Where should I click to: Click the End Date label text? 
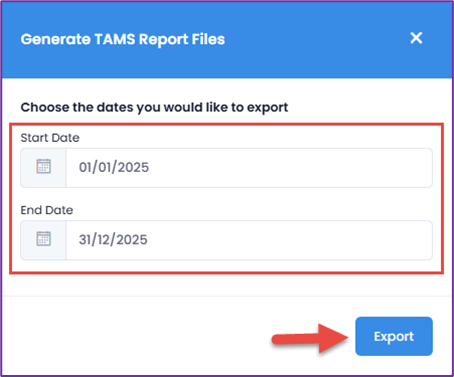[47, 210]
